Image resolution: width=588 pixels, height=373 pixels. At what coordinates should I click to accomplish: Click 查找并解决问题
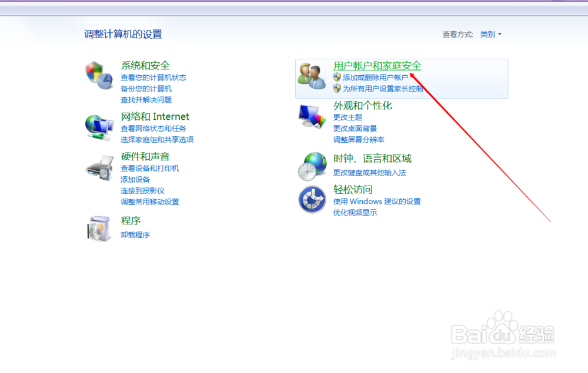click(148, 100)
